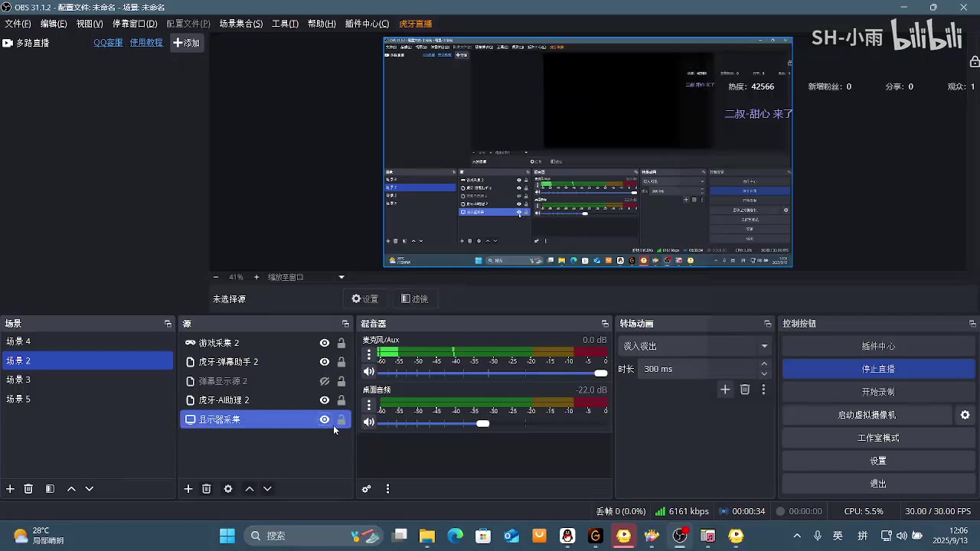
Task: Open the 工具(T) menu
Action: 285,24
